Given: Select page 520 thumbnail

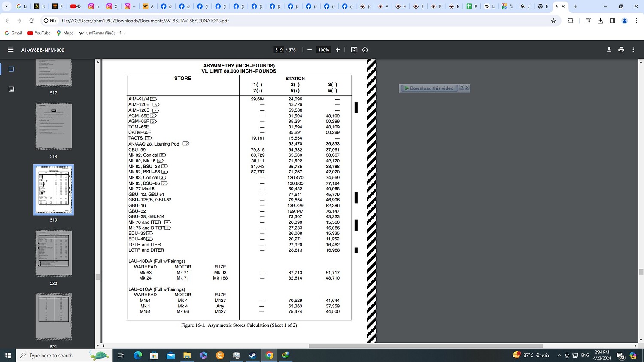Looking at the screenshot, I should tap(54, 253).
